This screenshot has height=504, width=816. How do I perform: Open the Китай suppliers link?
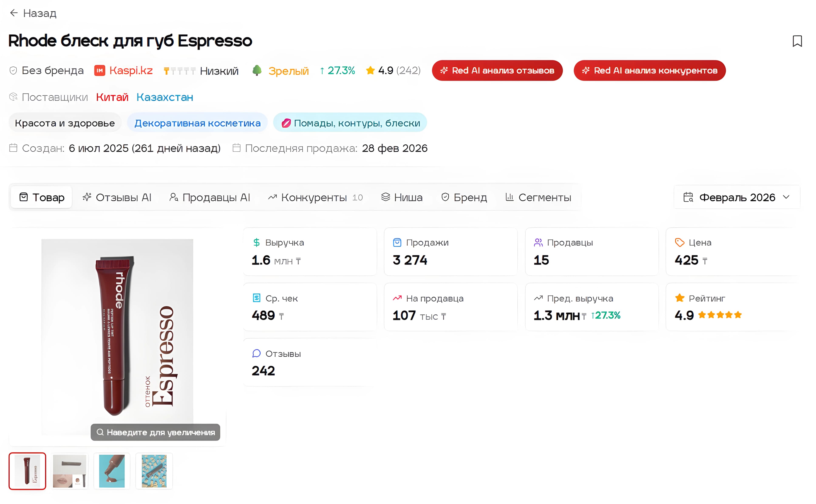pyautogui.click(x=112, y=97)
